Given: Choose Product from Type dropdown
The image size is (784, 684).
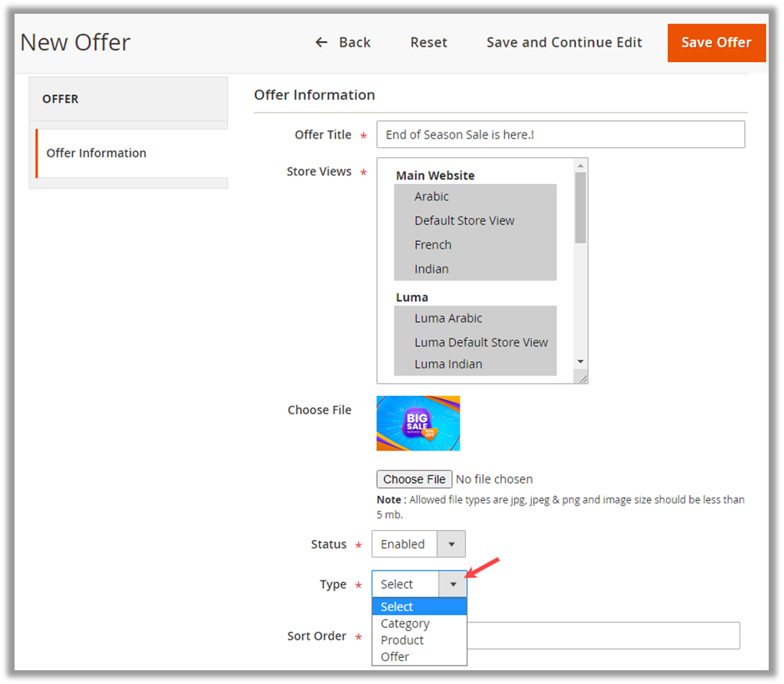Looking at the screenshot, I should click(x=402, y=640).
